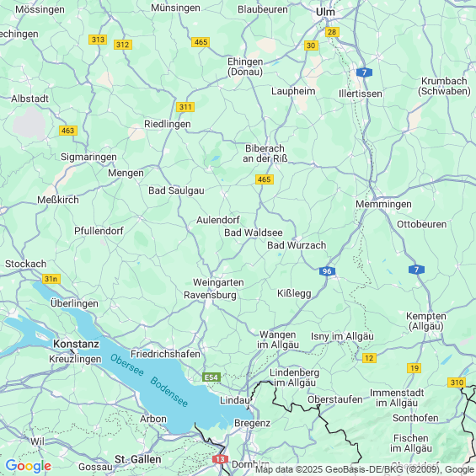Click the Map data copyright text
Screen dimensions: 476x476
point(365,469)
